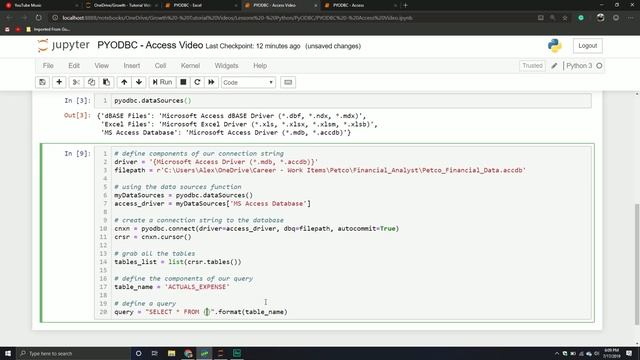Cut selected cells with scissors icon
Screen dimensions: 640x360
click(76, 82)
